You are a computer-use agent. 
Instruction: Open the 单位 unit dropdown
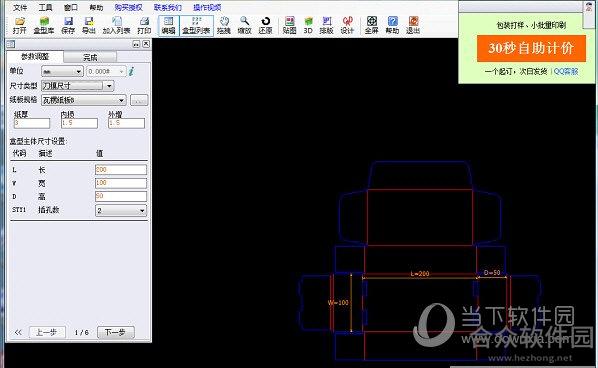62,71
